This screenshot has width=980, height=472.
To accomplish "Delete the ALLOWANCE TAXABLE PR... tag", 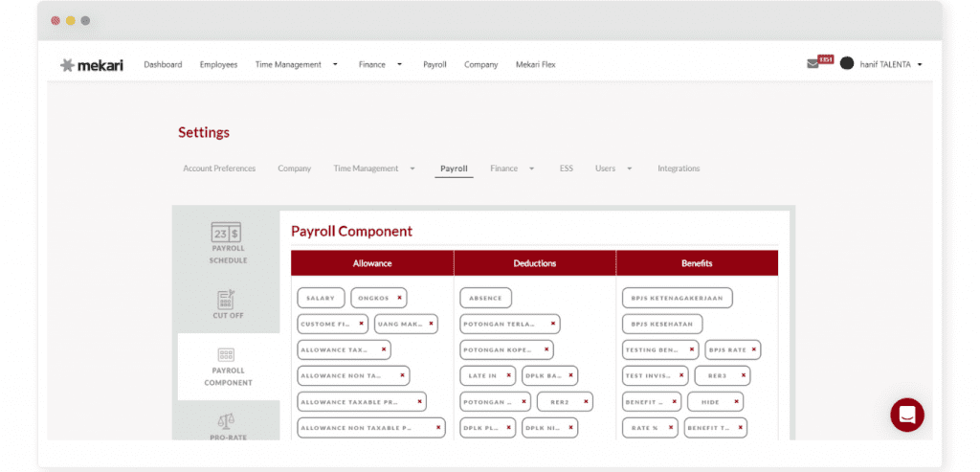I will [x=419, y=402].
